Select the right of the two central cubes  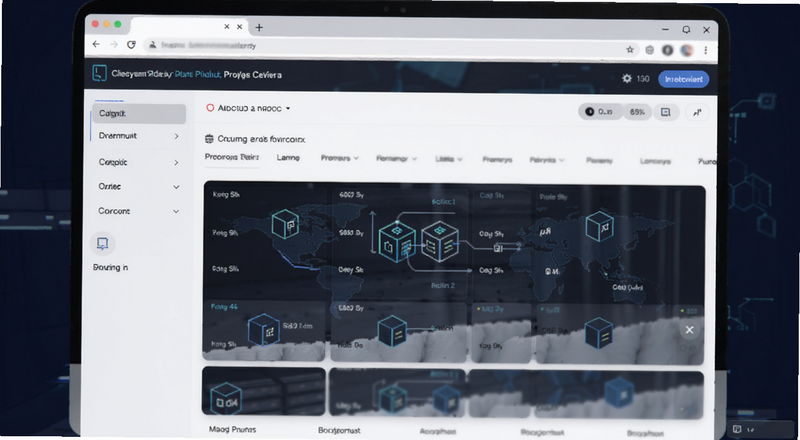click(440, 241)
